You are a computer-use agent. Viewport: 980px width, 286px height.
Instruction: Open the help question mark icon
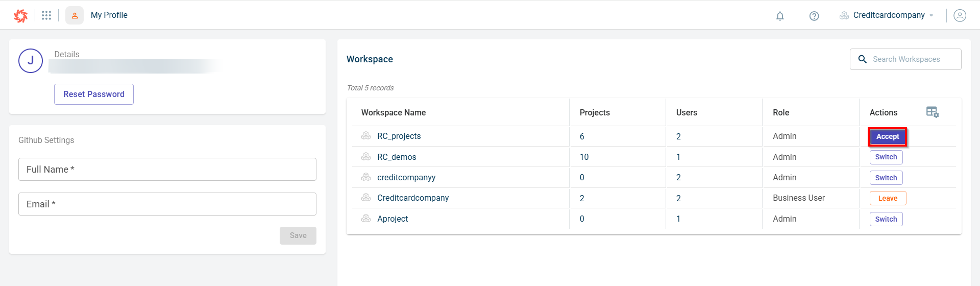pyautogui.click(x=814, y=16)
